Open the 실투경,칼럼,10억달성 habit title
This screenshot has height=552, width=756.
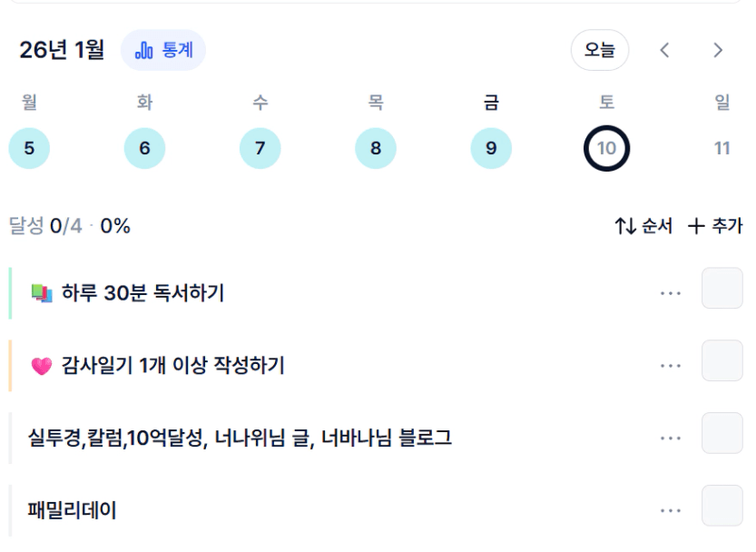(x=241, y=439)
